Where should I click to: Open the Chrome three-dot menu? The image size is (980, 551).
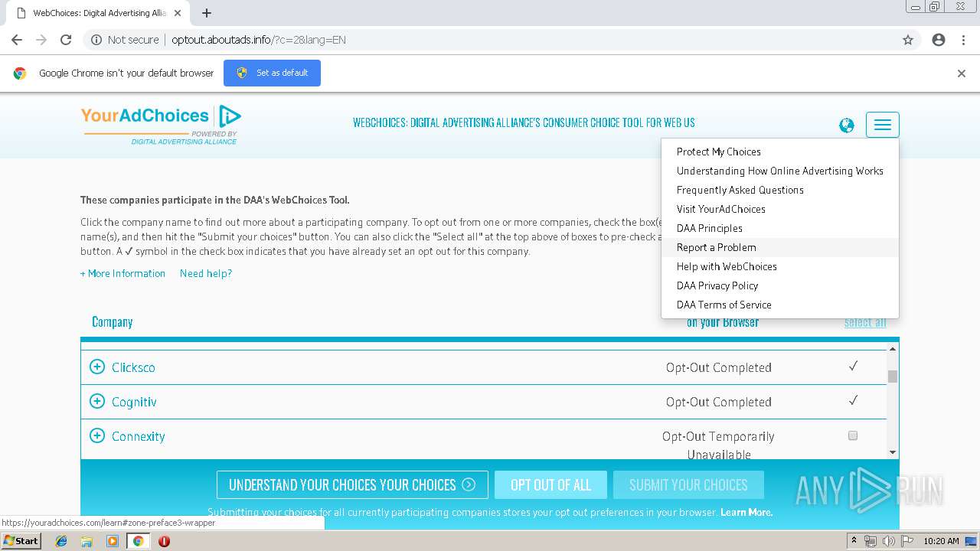963,40
